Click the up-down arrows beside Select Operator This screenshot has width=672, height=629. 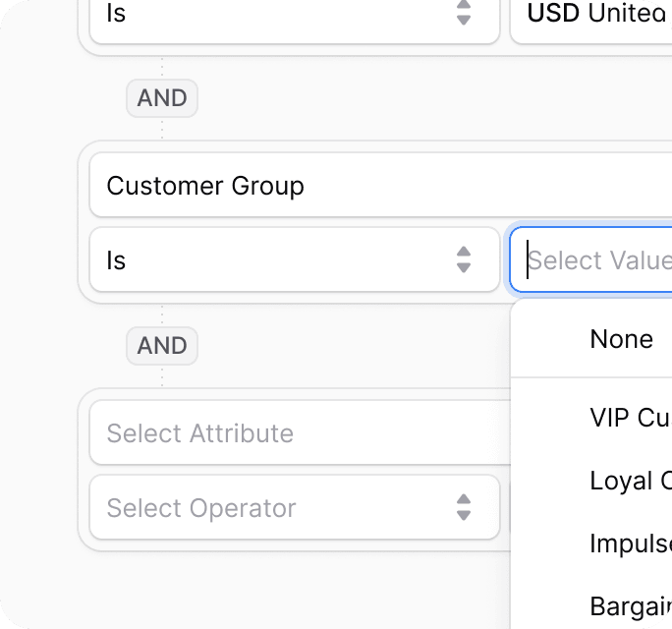(x=464, y=508)
